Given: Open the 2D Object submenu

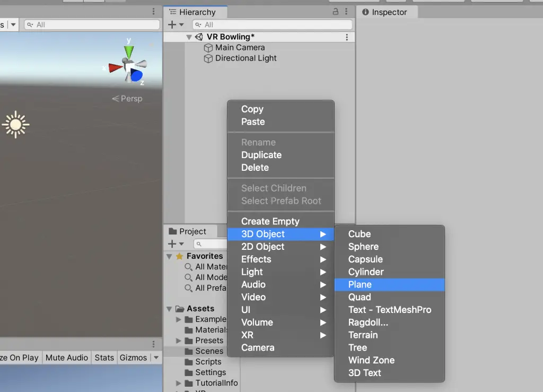Looking at the screenshot, I should pos(281,247).
